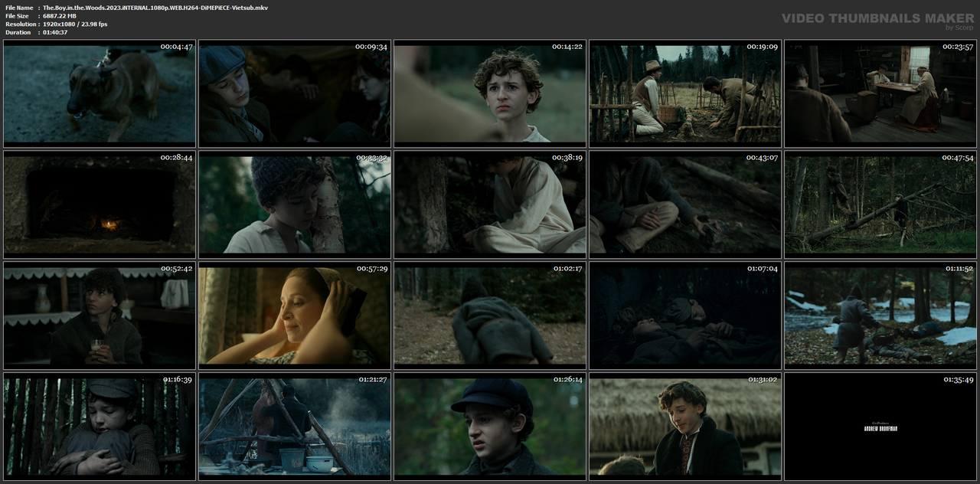Open the birch tree frame at 00:33:32
980x484 pixels.
click(x=295, y=204)
